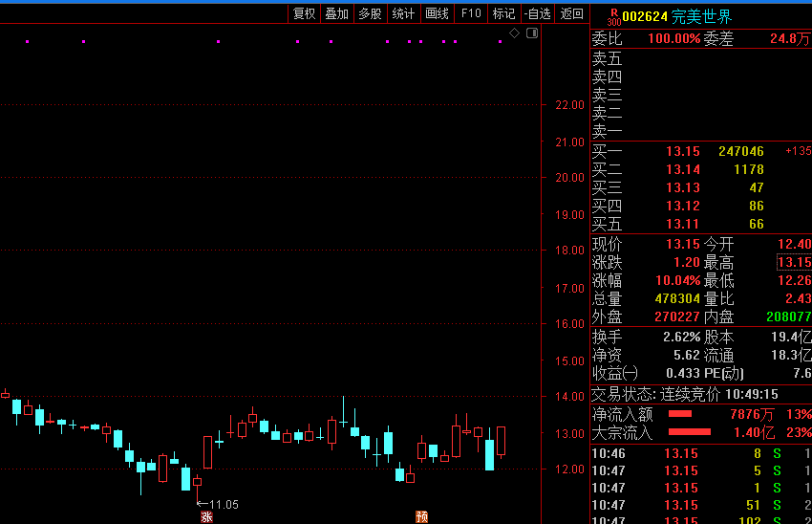Screen dimensions: 812x524
Task: Open the 统计 statistics tool
Action: [403, 13]
